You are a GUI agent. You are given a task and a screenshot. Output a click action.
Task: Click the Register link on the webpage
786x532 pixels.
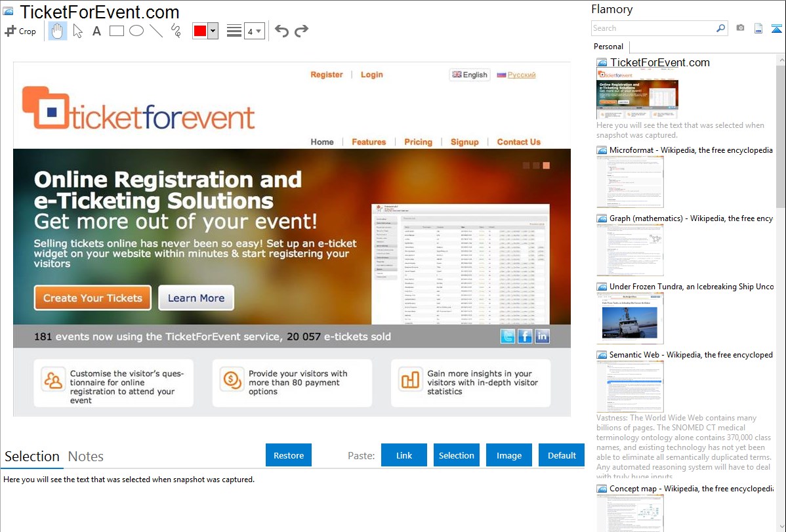click(x=327, y=75)
